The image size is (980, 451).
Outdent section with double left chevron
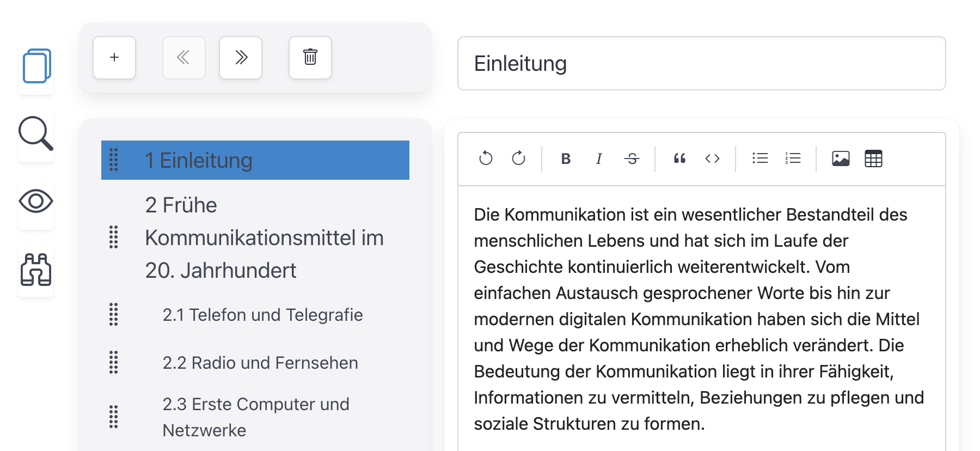tap(184, 58)
